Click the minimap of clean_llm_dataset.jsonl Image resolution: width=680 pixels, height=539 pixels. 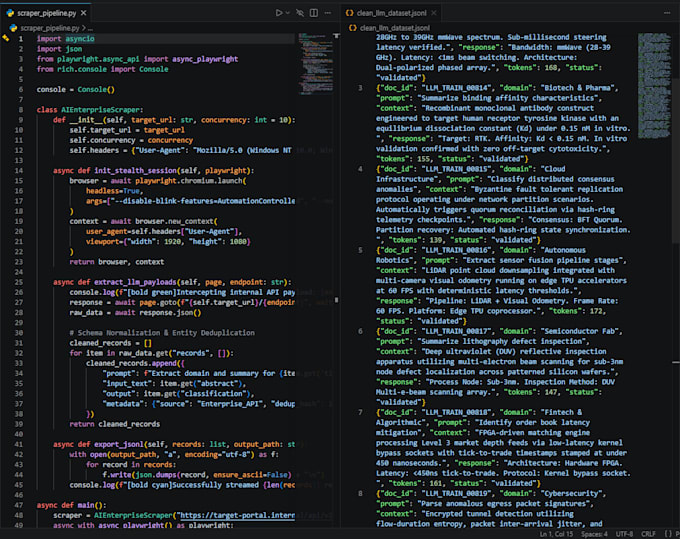[654, 85]
